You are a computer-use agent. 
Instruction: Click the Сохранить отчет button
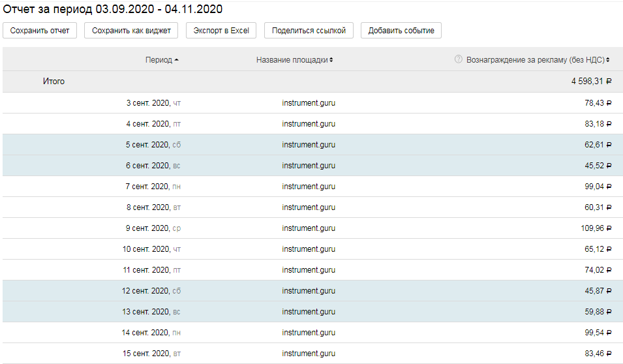click(40, 31)
